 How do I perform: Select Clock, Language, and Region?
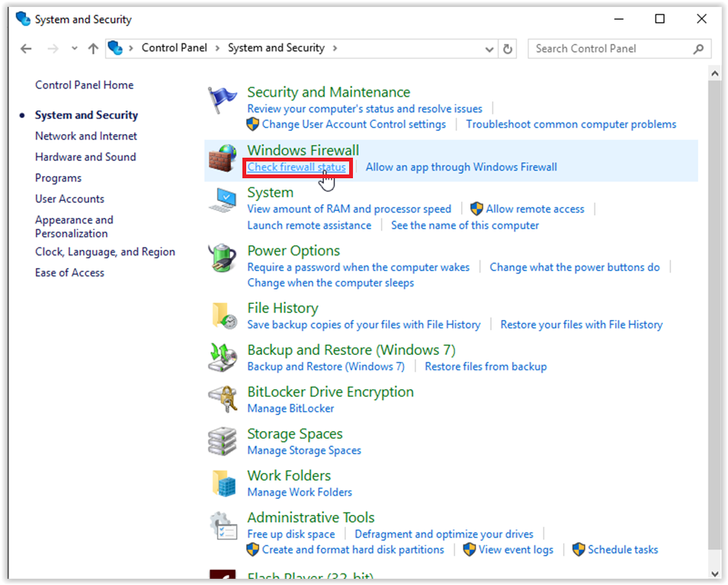(105, 252)
